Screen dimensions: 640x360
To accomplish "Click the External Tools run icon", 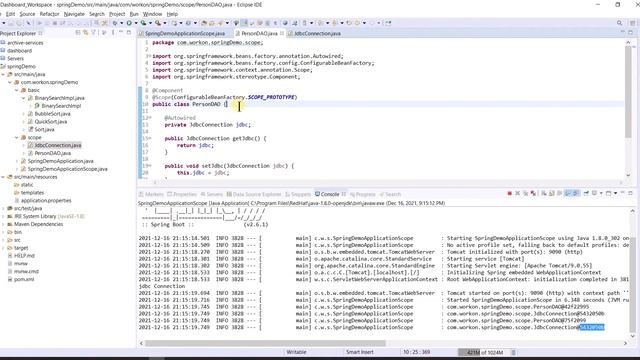I will pyautogui.click(x=158, y=23).
